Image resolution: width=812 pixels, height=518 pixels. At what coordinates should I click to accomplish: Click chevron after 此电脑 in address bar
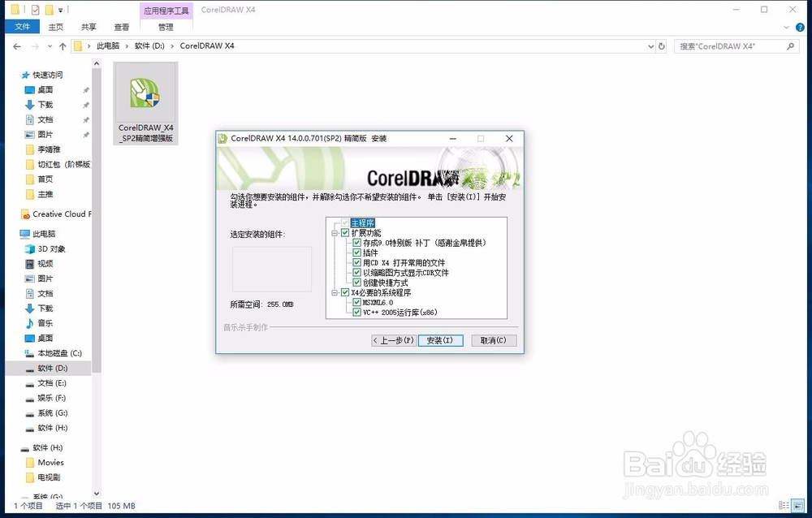pos(127,46)
